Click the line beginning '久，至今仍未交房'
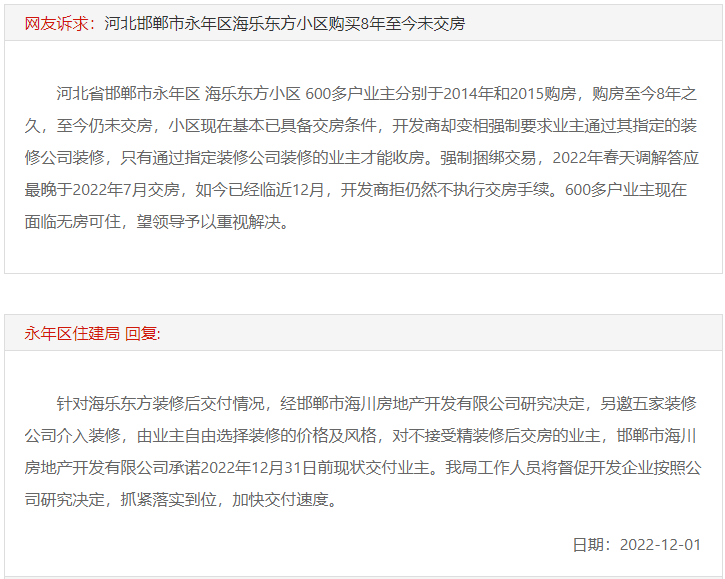725x579 pixels. [x=361, y=125]
